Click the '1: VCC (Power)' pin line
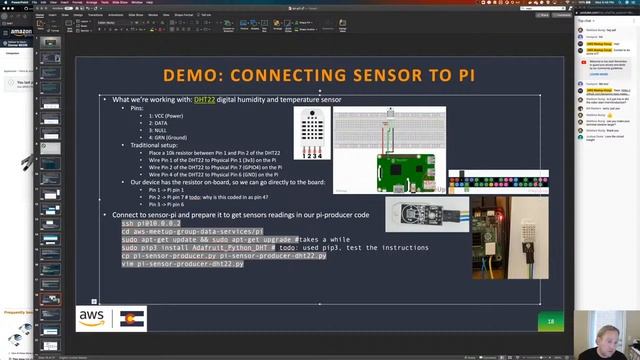Screen dimensions: 640x360 coord(166,116)
